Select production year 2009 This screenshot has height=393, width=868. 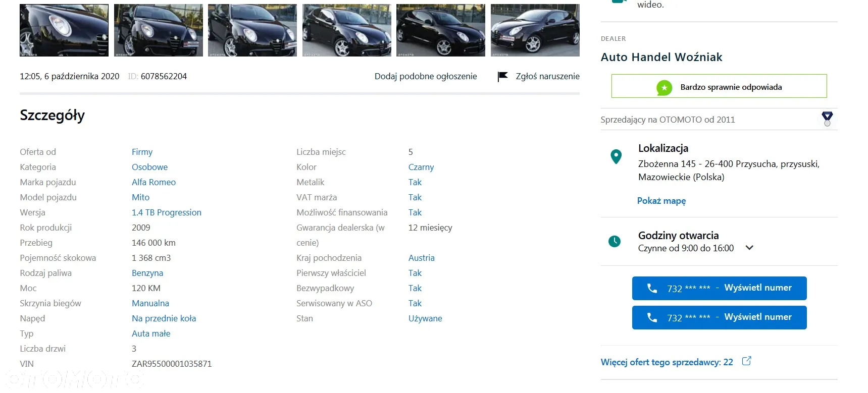coord(141,228)
